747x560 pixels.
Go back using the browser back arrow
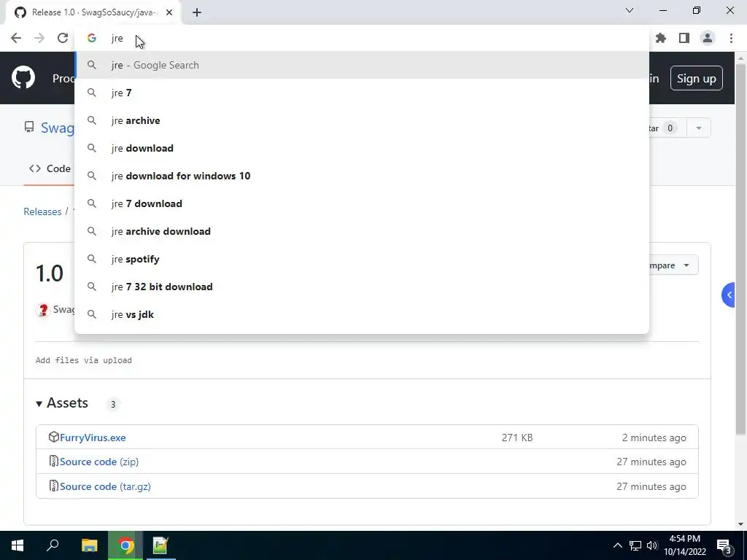16,38
